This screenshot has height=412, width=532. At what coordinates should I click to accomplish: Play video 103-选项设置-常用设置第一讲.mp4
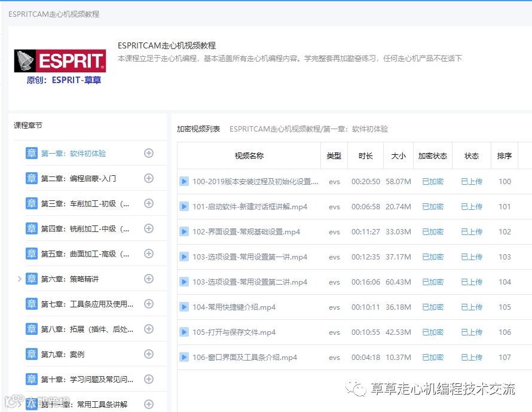pos(184,257)
